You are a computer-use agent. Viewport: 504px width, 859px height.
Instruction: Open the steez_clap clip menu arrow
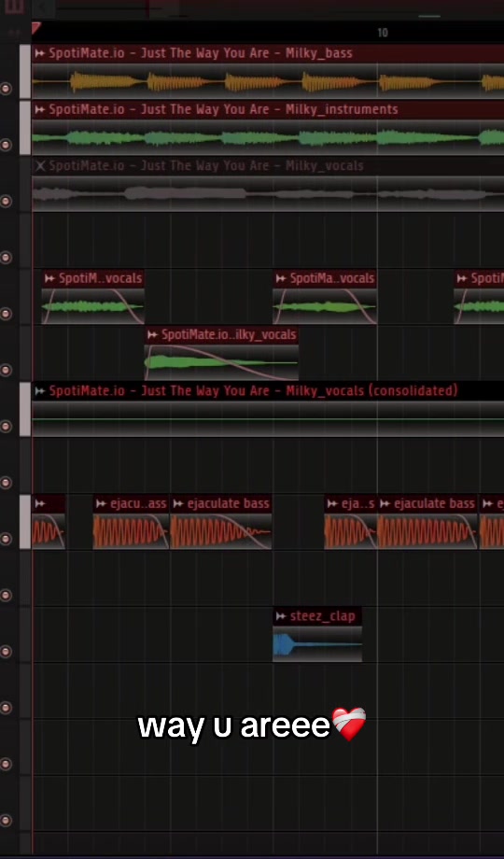coord(281,616)
